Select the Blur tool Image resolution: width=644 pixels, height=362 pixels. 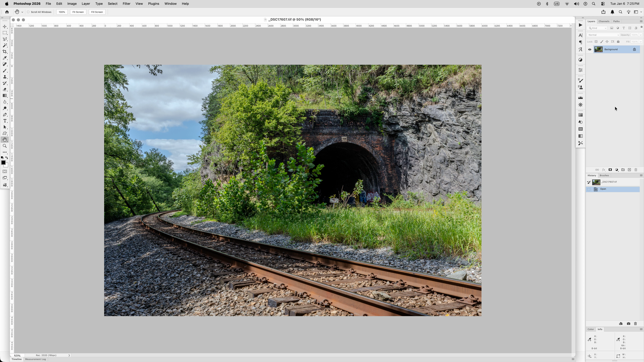click(x=5, y=102)
